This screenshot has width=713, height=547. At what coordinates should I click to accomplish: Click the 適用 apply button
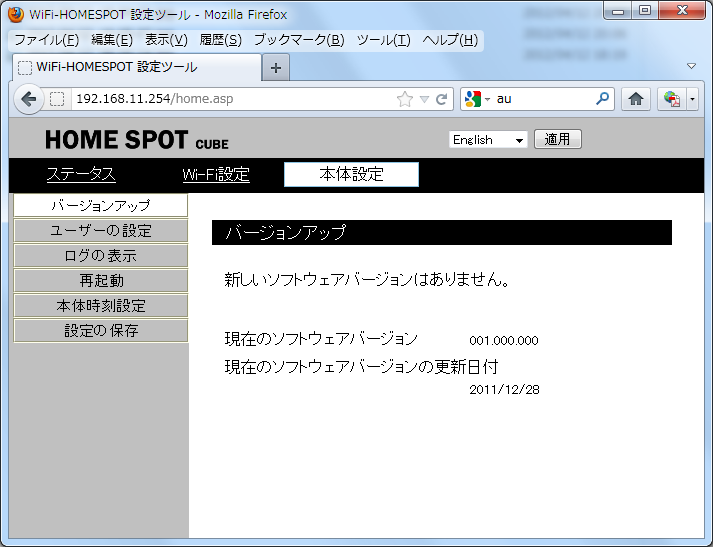point(557,139)
